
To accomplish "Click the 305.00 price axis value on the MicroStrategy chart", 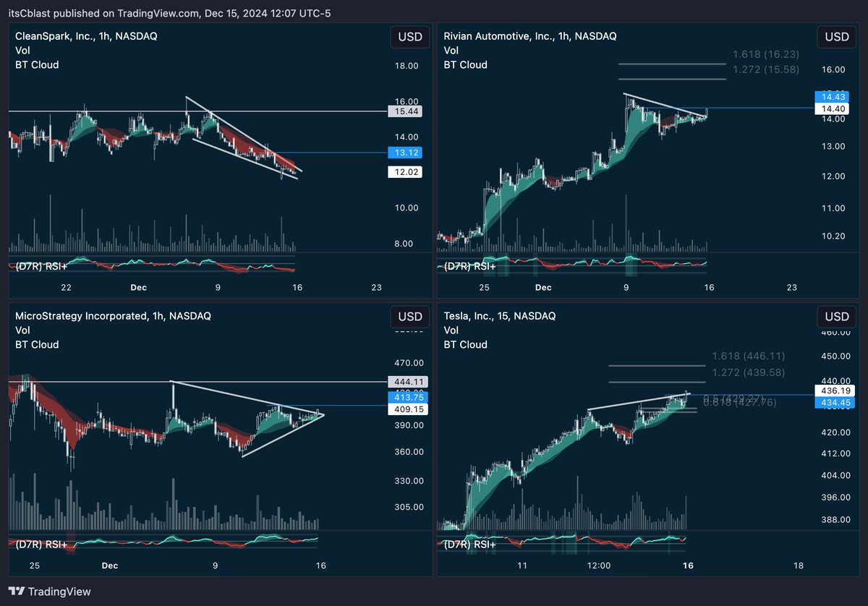I will 408,507.
